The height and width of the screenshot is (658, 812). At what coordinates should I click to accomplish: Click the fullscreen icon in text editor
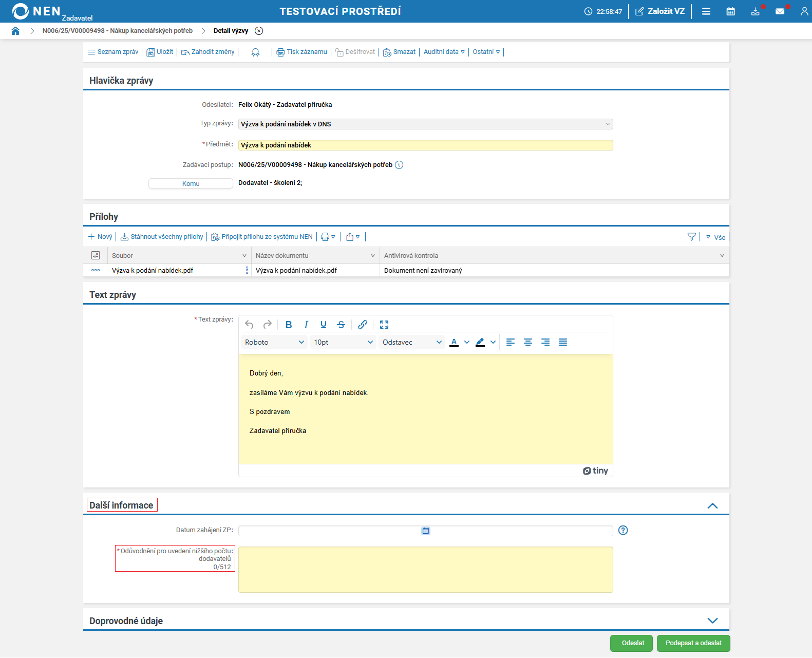click(384, 325)
